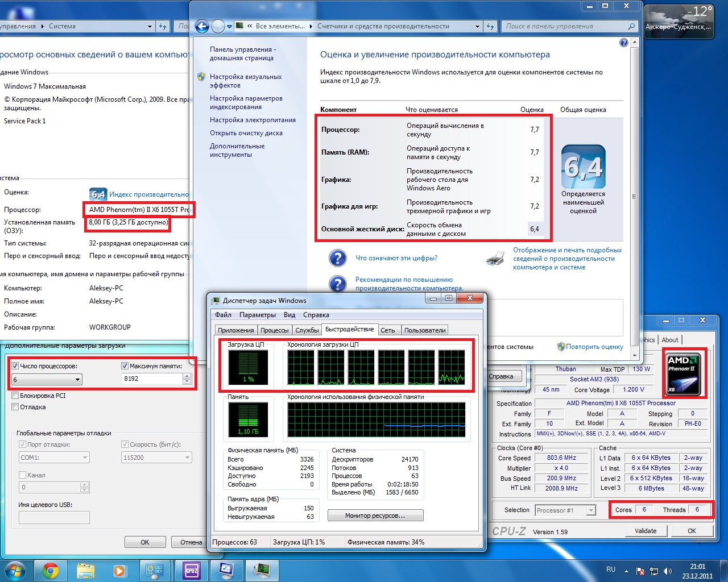Click the large 6,4 overall score badge
Image resolution: width=728 pixels, height=582 pixels.
(x=584, y=167)
